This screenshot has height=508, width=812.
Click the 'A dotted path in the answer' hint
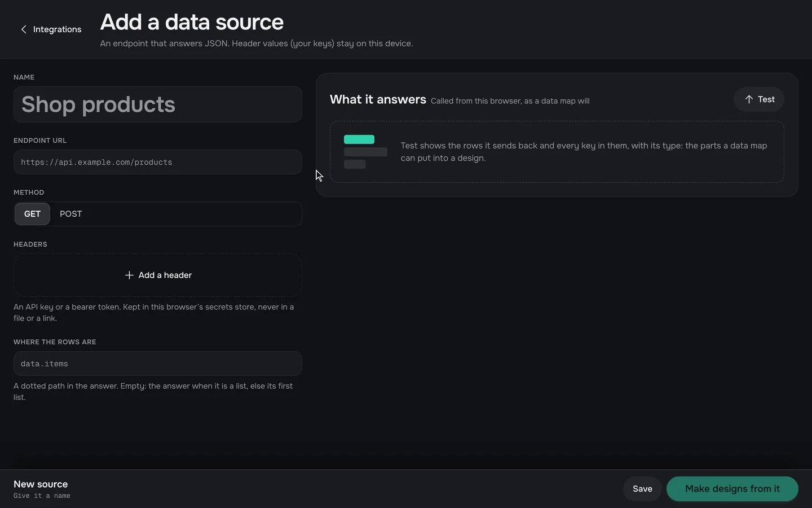point(153,392)
